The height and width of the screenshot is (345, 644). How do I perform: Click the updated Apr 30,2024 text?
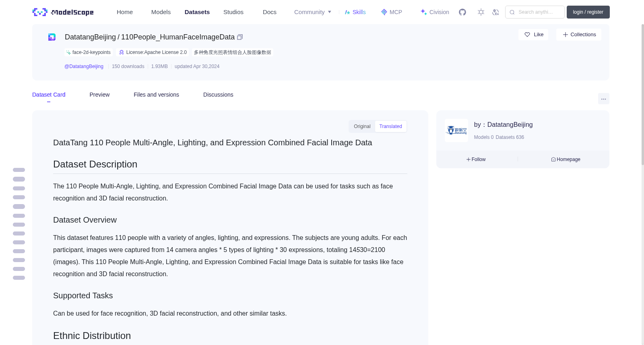tap(197, 66)
